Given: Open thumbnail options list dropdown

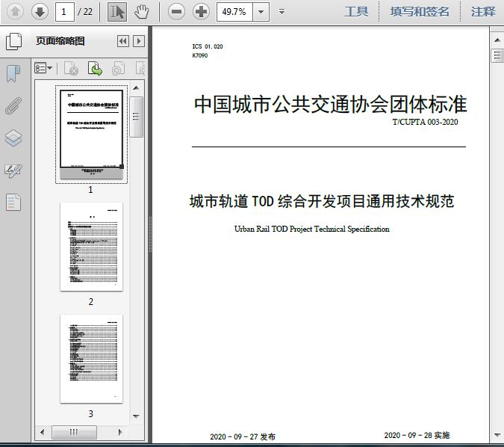Looking at the screenshot, I should click(x=43, y=68).
